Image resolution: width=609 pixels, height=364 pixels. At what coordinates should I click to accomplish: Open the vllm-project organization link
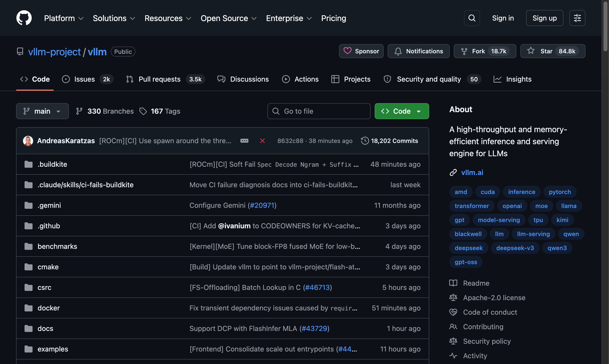pos(54,52)
